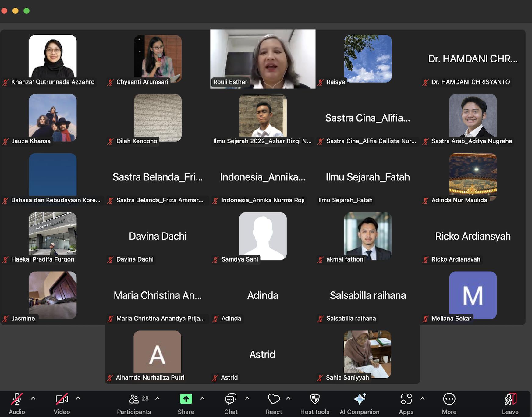Open the Chat panel
532x417 pixels.
[231, 399]
